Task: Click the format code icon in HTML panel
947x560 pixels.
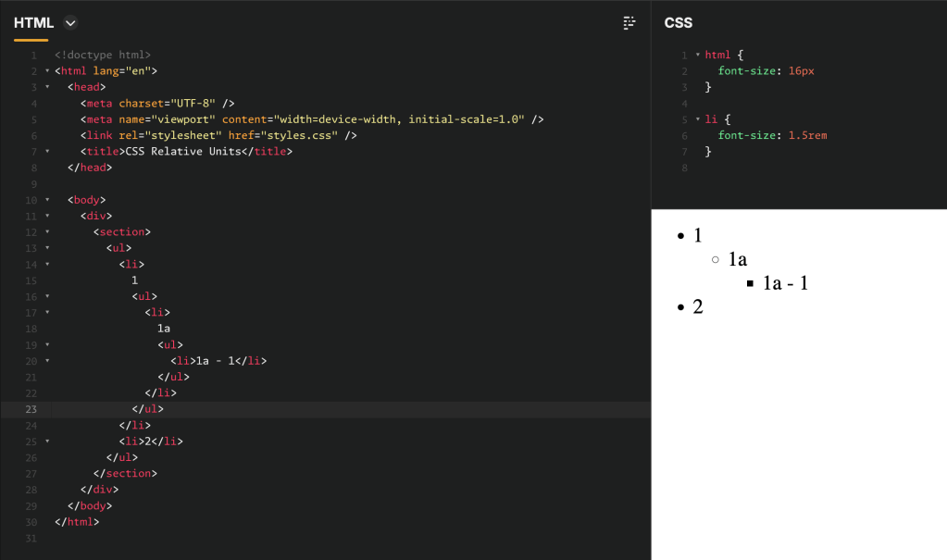Action: [629, 23]
